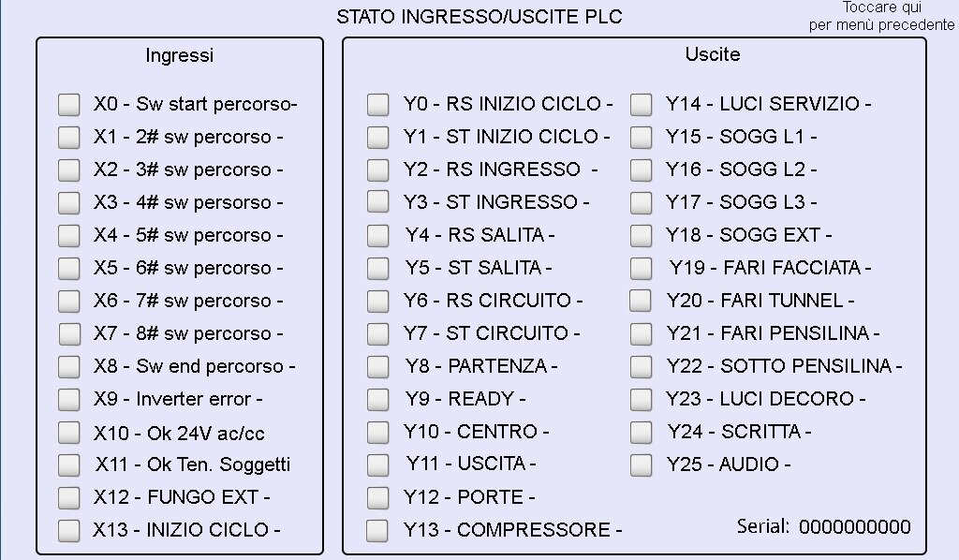Screen dimensions: 959x560
Task: Select the Y19 FARI FACCIATA checkbox
Action: click(x=642, y=268)
